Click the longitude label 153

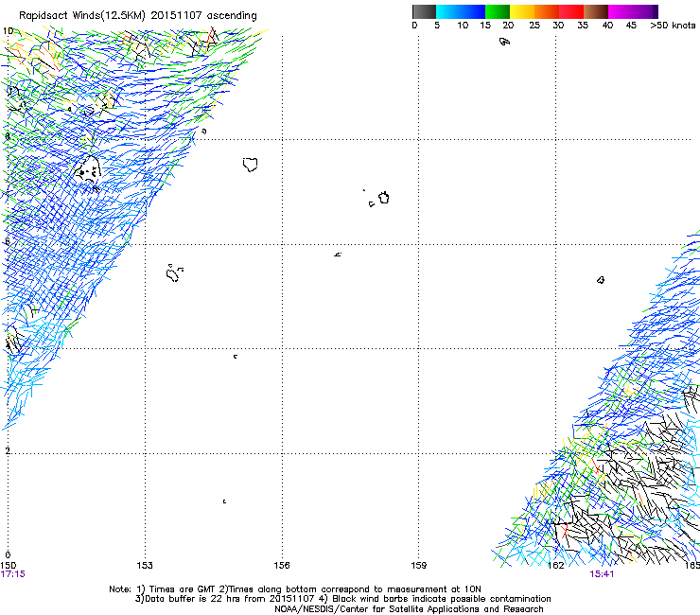pos(145,566)
